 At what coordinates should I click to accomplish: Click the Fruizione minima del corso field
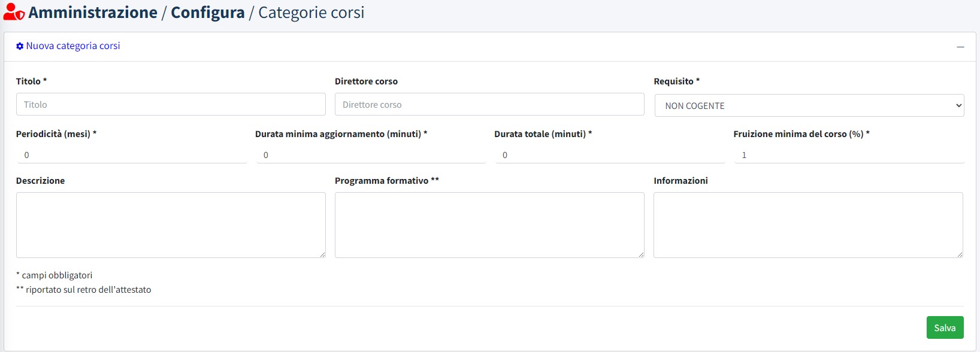pyautogui.click(x=848, y=154)
